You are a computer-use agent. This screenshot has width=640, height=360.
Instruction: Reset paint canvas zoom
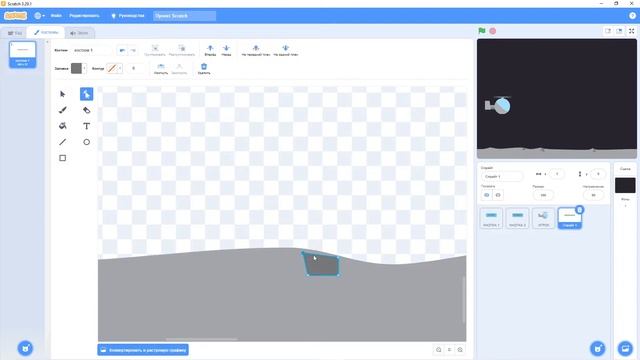click(x=449, y=350)
